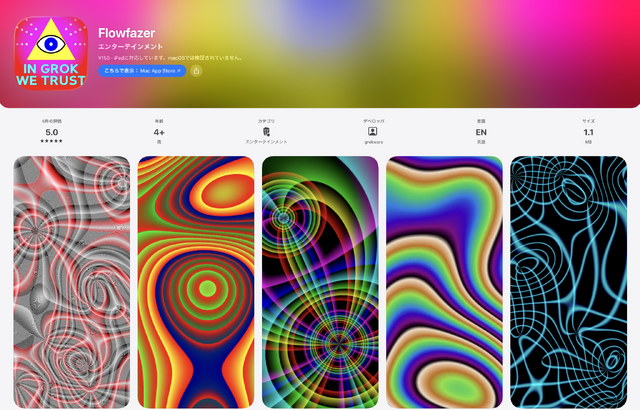
Task: Open the rainbow radial grid screenshot
Action: click(x=320, y=282)
